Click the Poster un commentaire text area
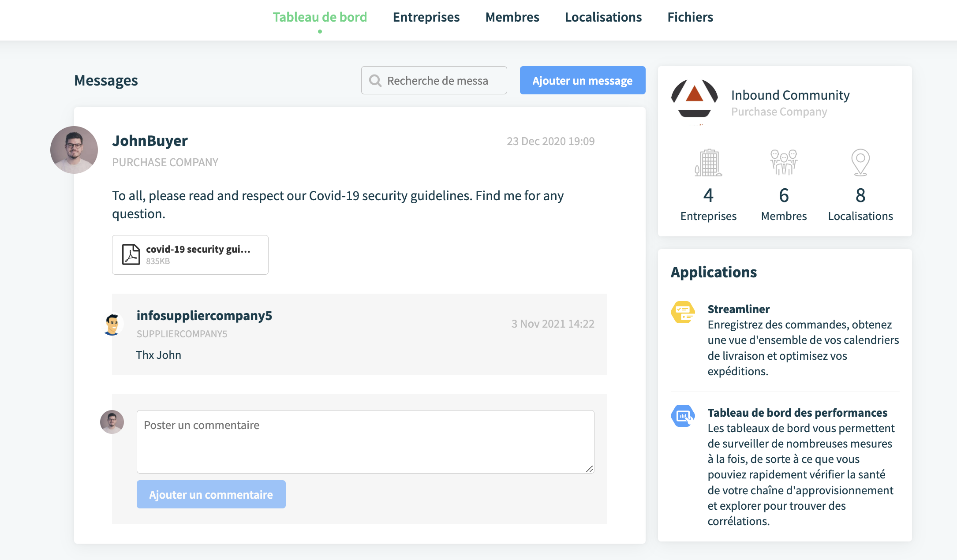Viewport: 957px width, 560px height. (x=366, y=442)
